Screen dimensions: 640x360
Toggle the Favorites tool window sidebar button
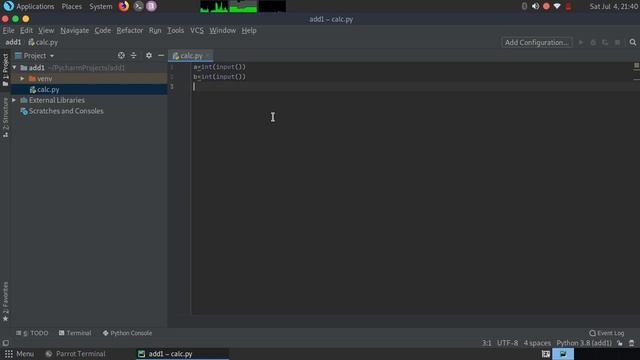tap(5, 301)
